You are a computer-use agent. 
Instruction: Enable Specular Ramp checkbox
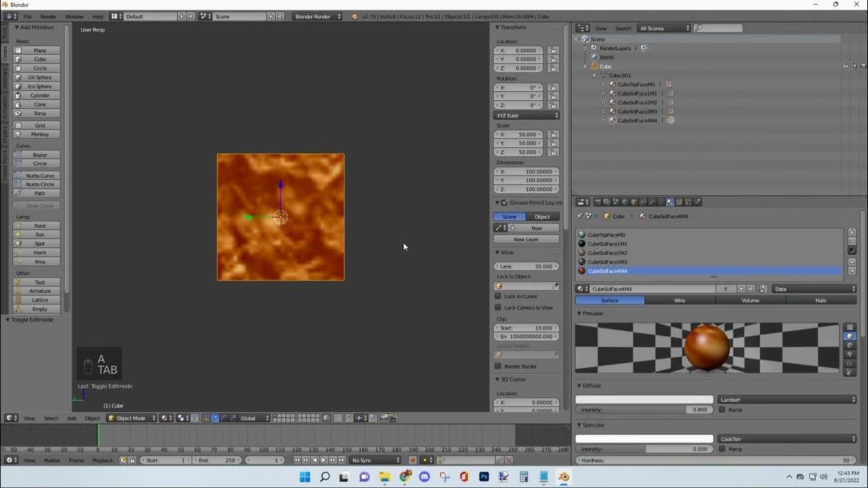pos(722,449)
